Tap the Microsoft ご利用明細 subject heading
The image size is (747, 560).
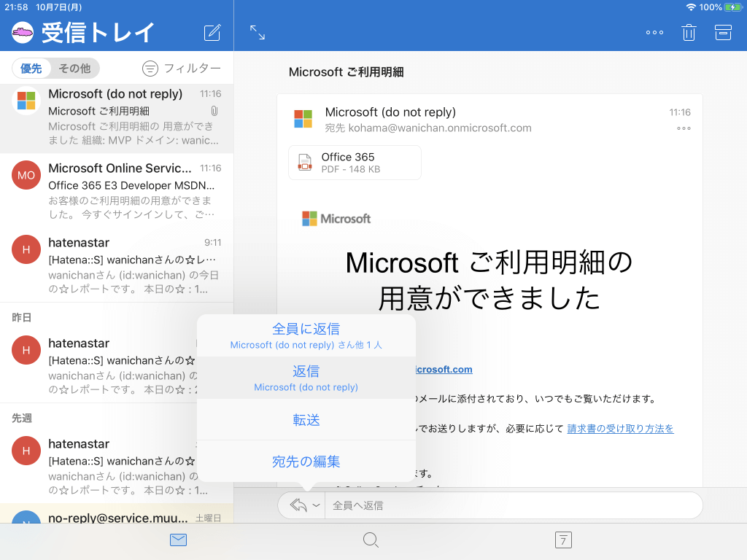point(346,72)
